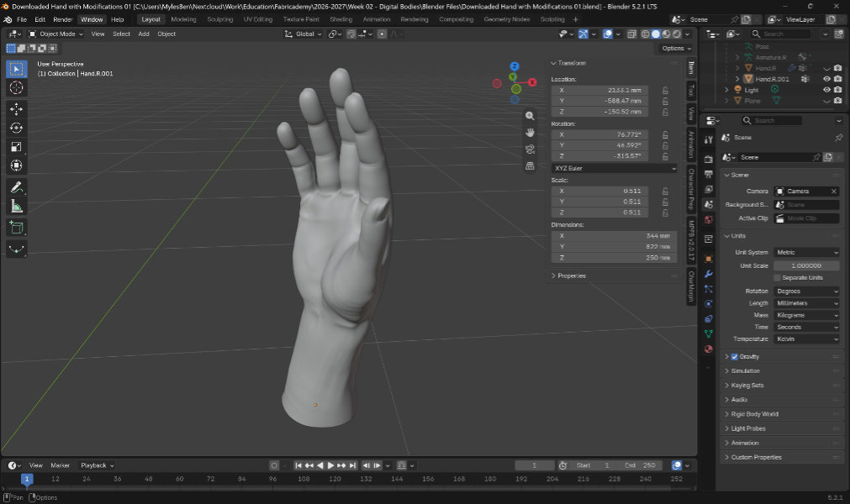850x504 pixels.
Task: Select the Cursor tool
Action: (16, 87)
